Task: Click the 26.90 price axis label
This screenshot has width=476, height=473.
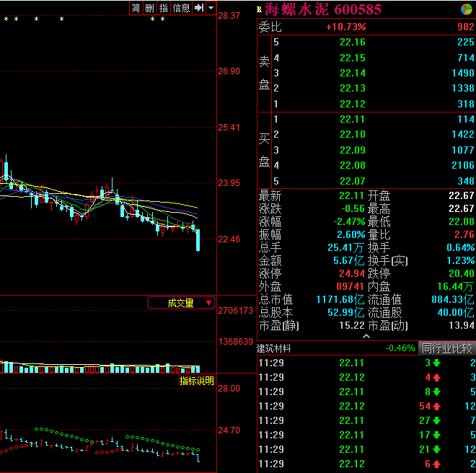Action: point(229,71)
